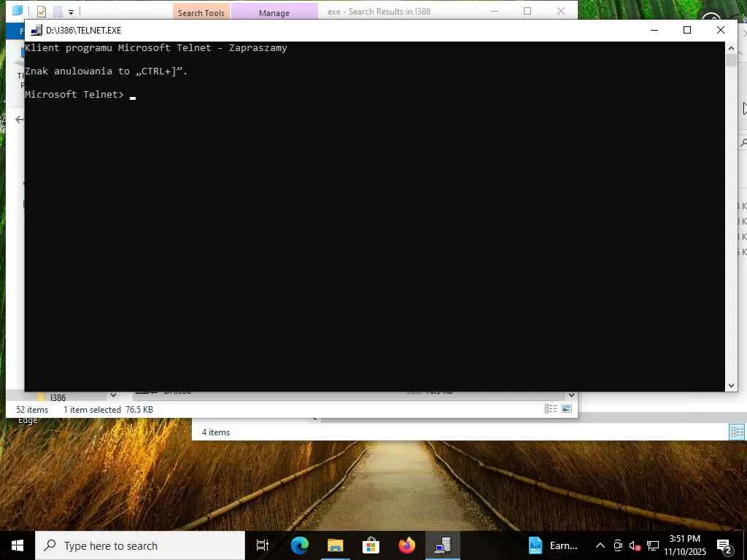Viewport: 747px width, 560px height.
Task: Maximize the Telnet window
Action: [687, 31]
